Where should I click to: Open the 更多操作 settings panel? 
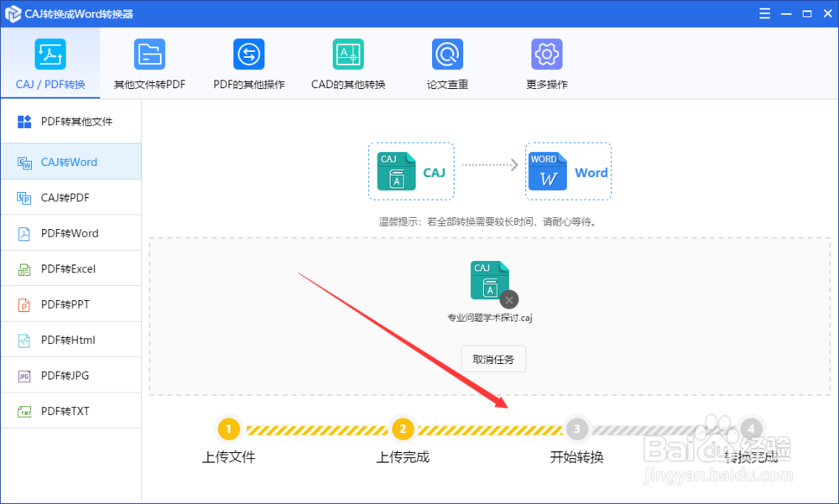pyautogui.click(x=547, y=63)
